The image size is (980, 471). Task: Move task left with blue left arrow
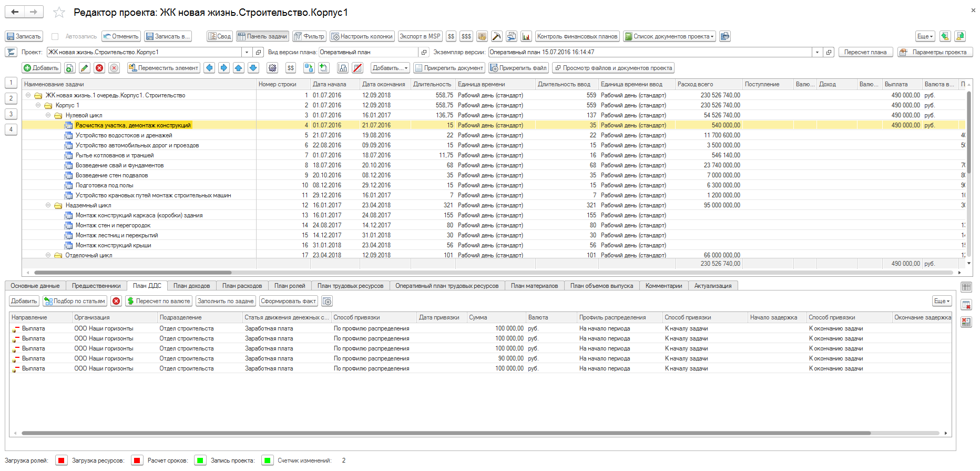tap(209, 68)
